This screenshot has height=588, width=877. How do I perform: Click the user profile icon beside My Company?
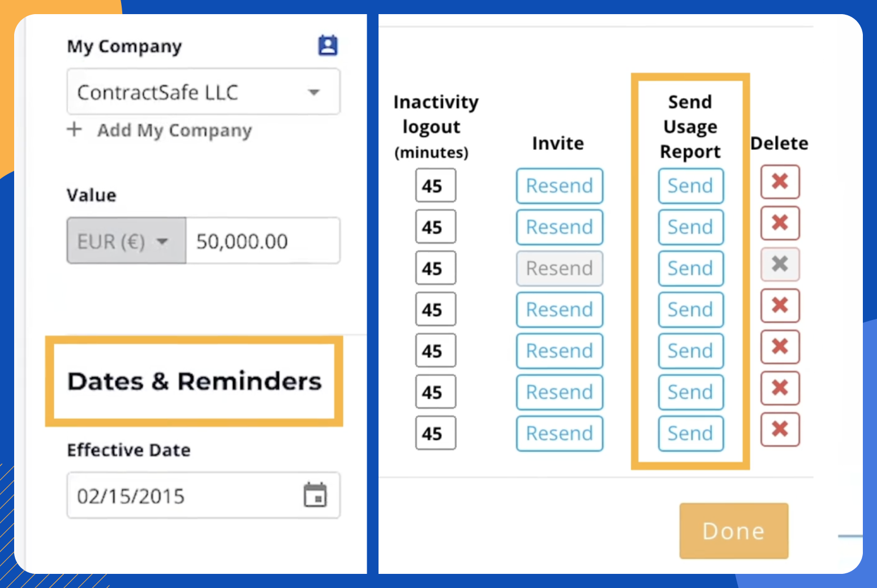point(328,45)
